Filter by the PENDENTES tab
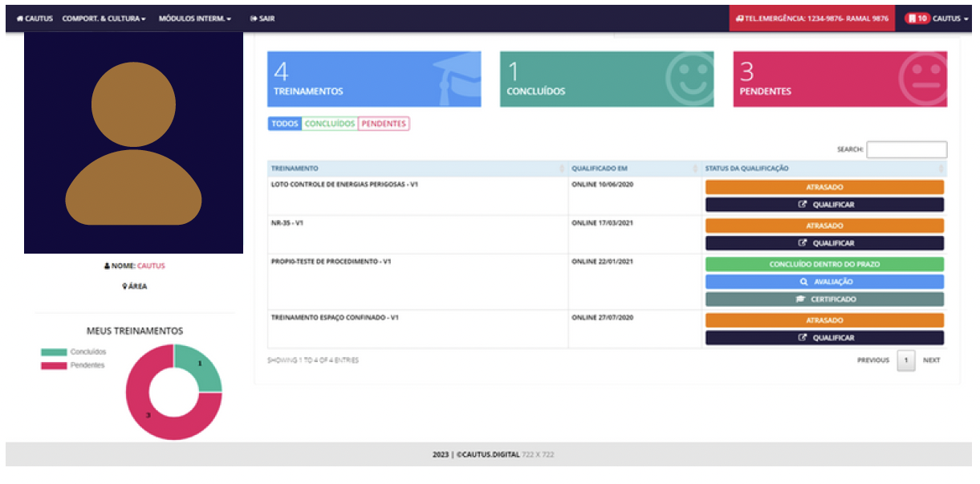 click(384, 124)
